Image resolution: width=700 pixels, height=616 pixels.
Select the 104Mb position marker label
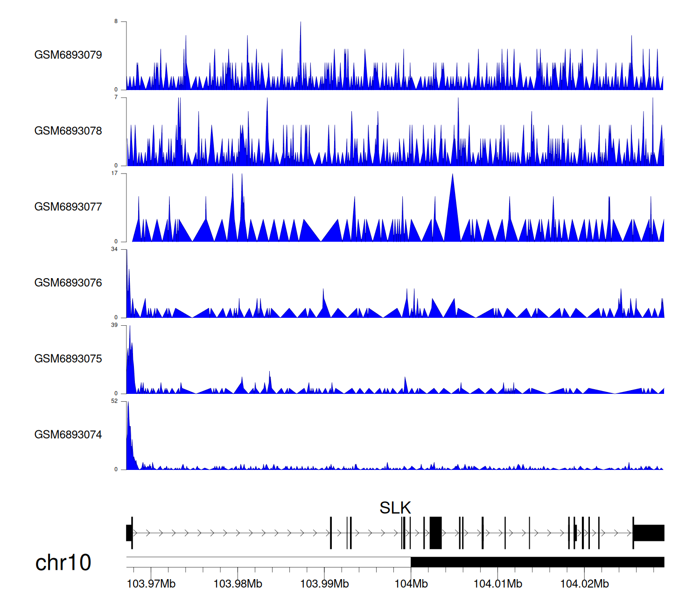coord(411,584)
